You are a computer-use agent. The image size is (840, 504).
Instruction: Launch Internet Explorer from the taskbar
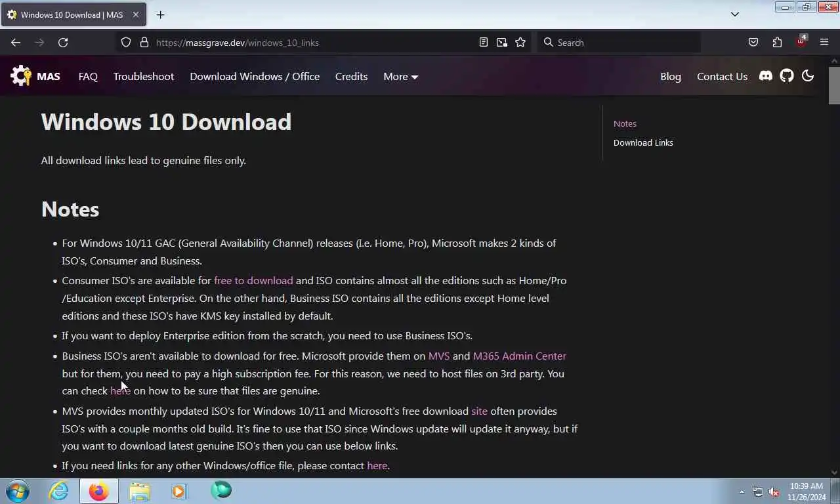click(x=58, y=491)
